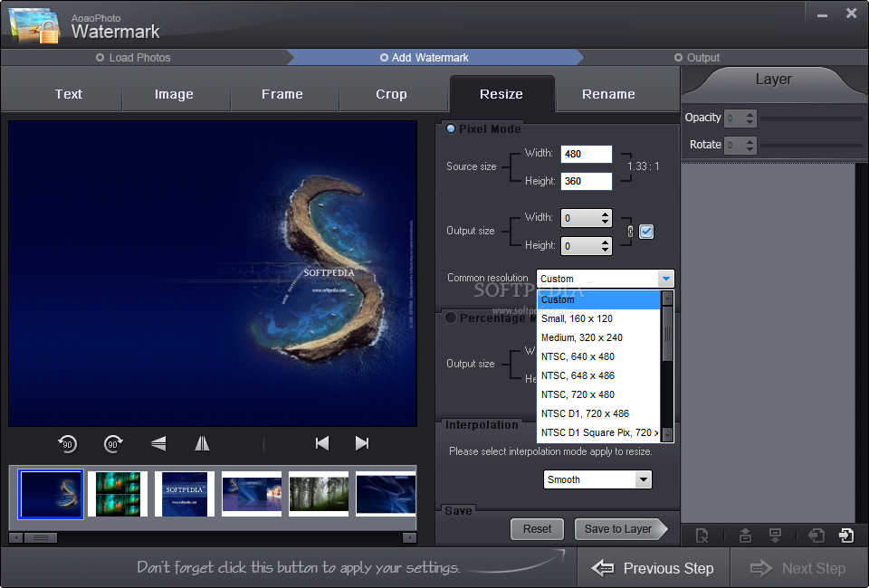Viewport: 869px width, 588px height.
Task: Click the export layer icon
Action: tap(846, 536)
